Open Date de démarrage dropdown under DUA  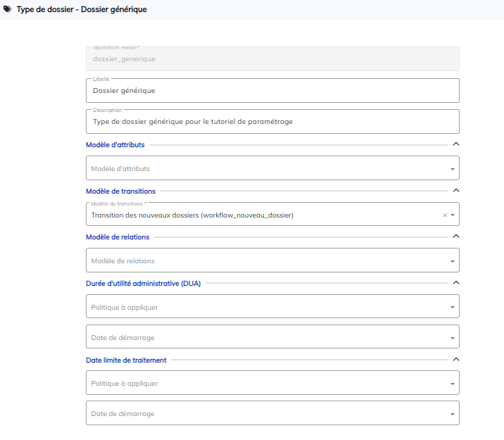pyautogui.click(x=272, y=338)
